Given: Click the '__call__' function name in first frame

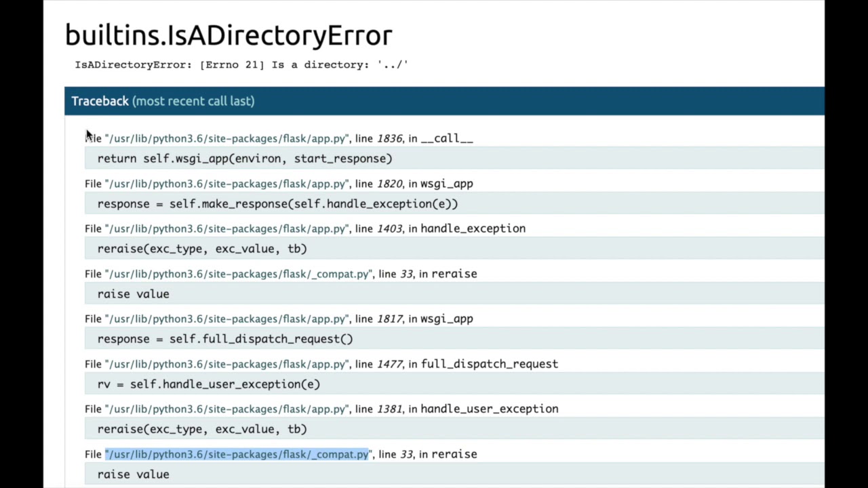Looking at the screenshot, I should 446,138.
